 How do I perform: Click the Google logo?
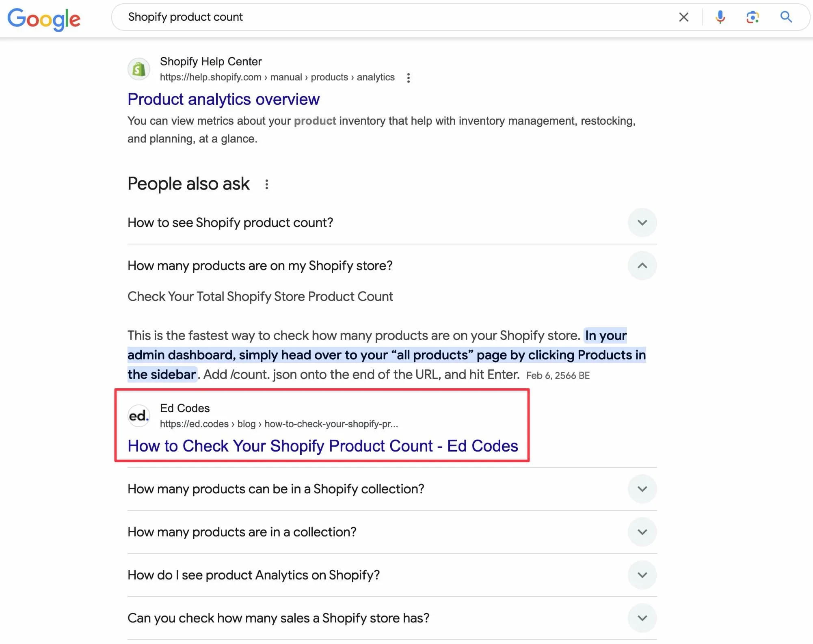44,19
